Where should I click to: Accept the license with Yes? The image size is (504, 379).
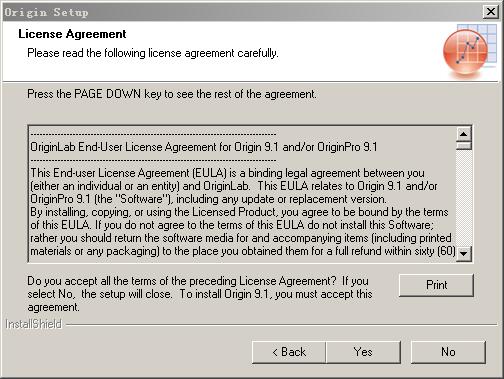click(363, 352)
